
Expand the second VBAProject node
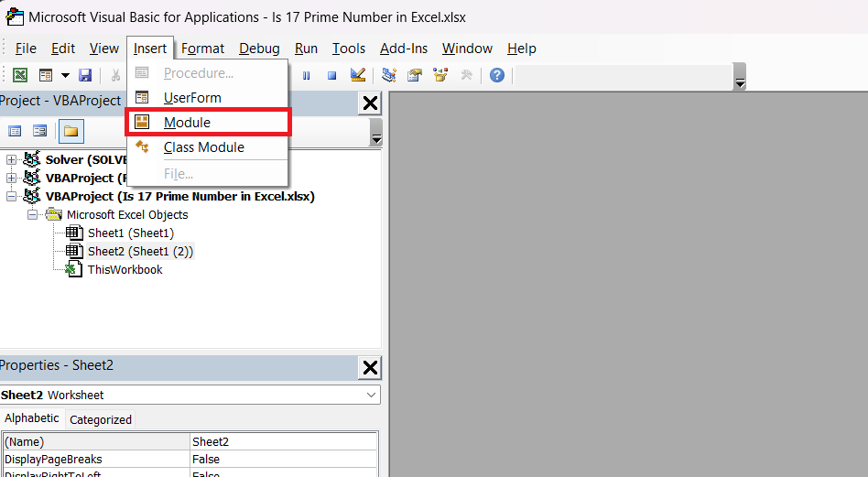11,179
